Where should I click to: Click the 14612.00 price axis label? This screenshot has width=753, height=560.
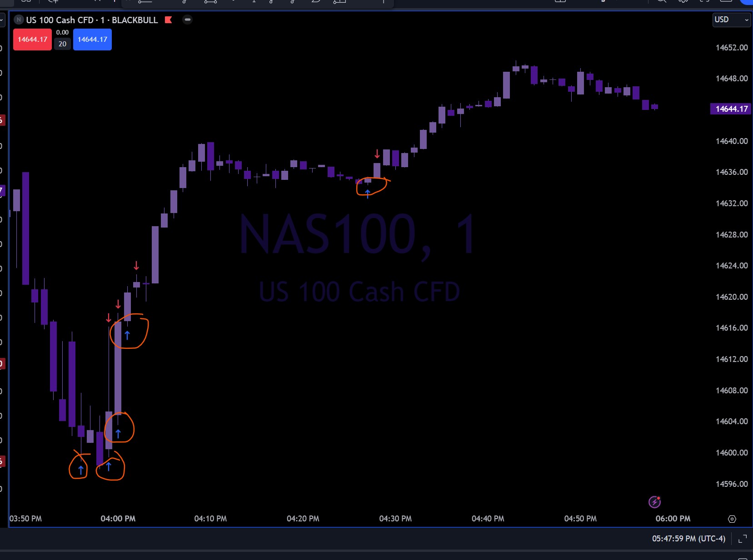(x=732, y=359)
